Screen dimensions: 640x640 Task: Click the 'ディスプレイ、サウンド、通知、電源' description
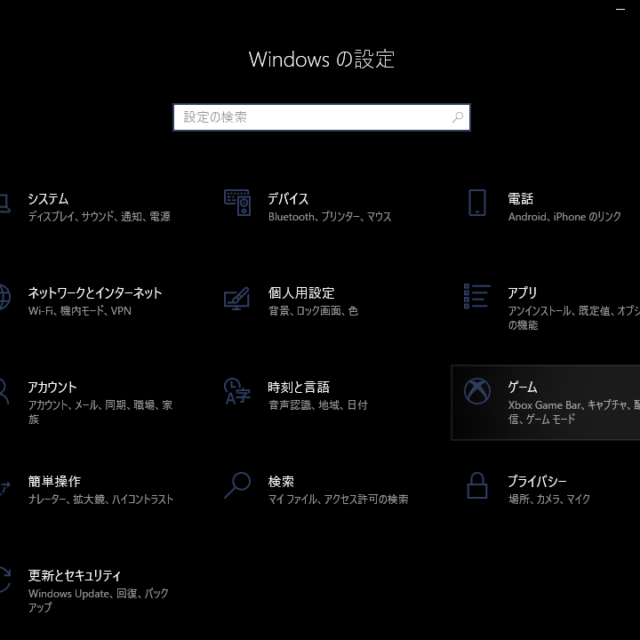[x=99, y=217]
